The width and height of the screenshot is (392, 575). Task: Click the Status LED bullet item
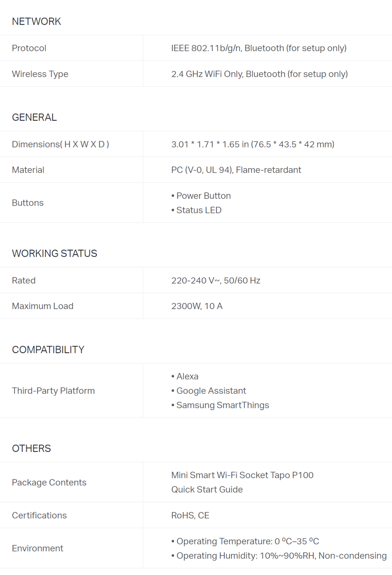pos(199,210)
